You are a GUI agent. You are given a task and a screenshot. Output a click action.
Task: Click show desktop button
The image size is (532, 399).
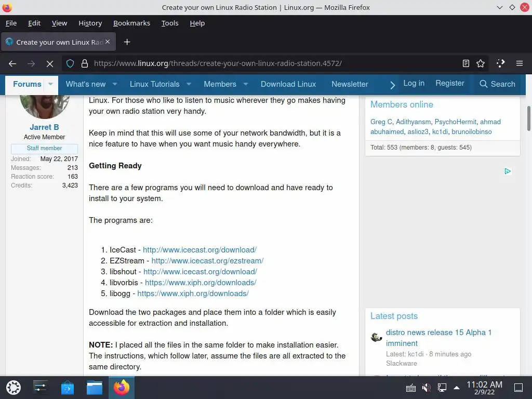pyautogui.click(x=518, y=388)
